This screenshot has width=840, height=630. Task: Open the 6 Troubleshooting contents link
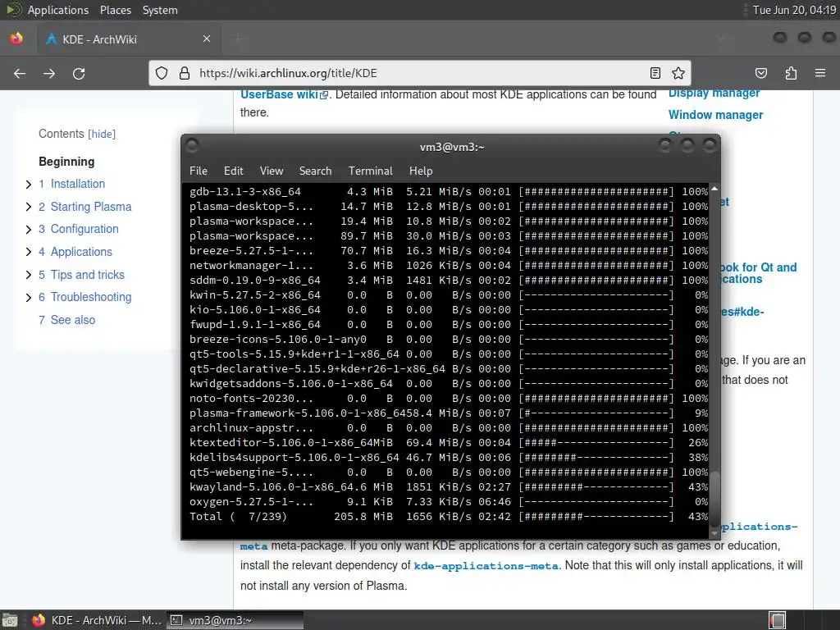84,297
